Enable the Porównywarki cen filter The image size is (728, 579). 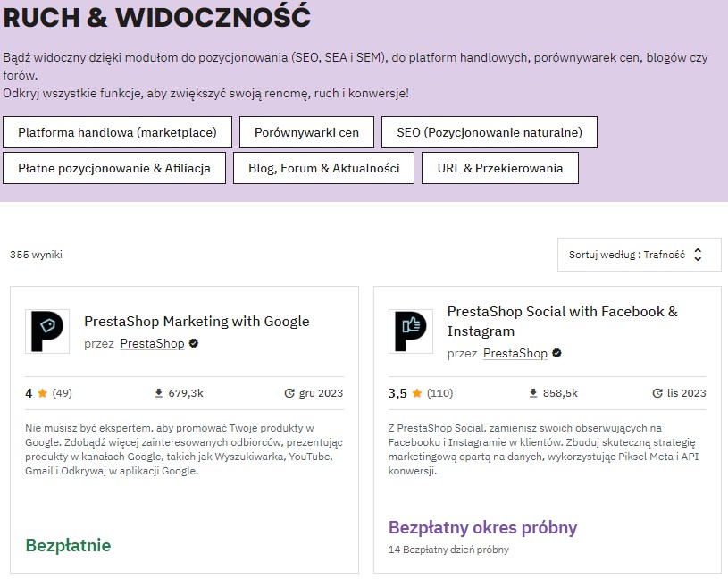306,132
